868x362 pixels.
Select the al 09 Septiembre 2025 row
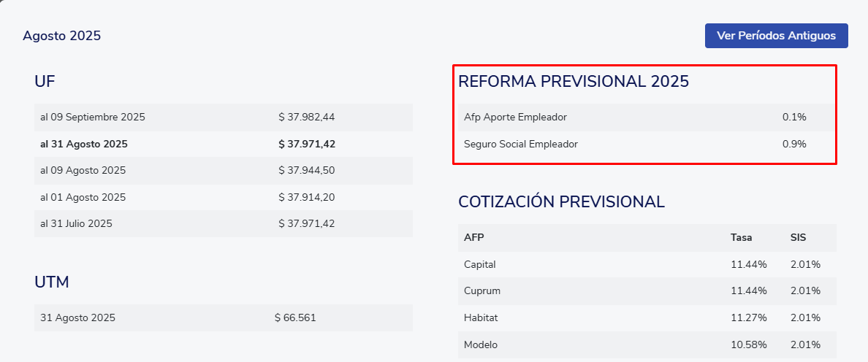(223, 118)
